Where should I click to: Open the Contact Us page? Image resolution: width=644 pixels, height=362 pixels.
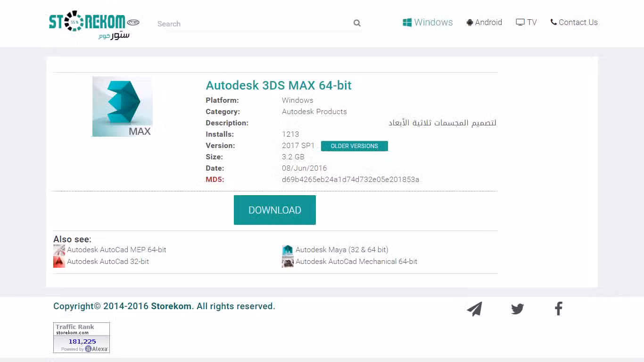coord(574,22)
